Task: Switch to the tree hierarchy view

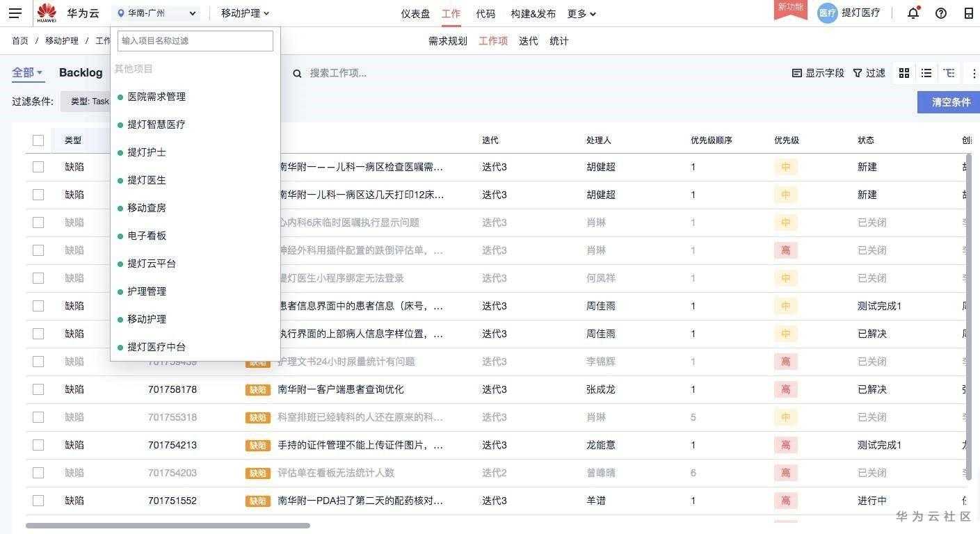Action: coord(949,73)
